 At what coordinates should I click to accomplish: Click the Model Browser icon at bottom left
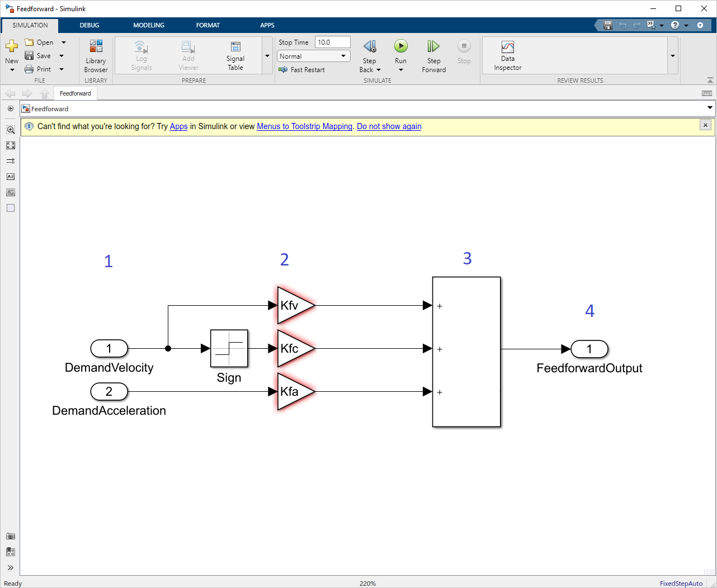point(11,552)
